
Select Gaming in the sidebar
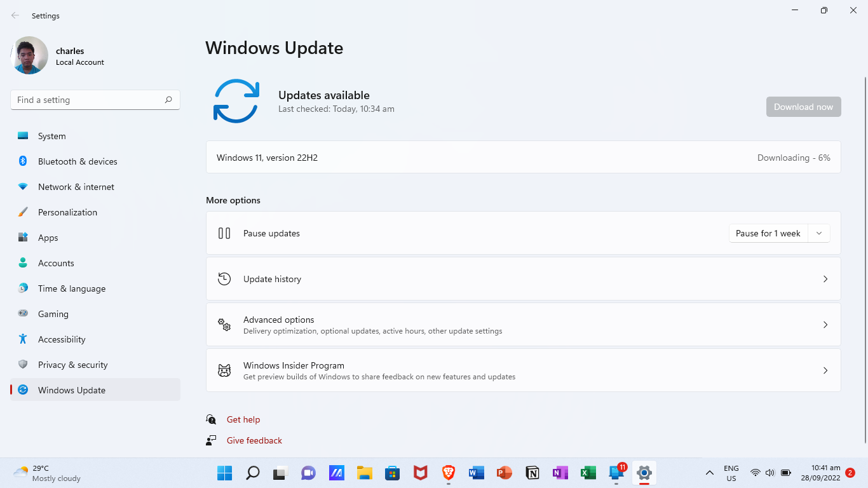click(95, 314)
